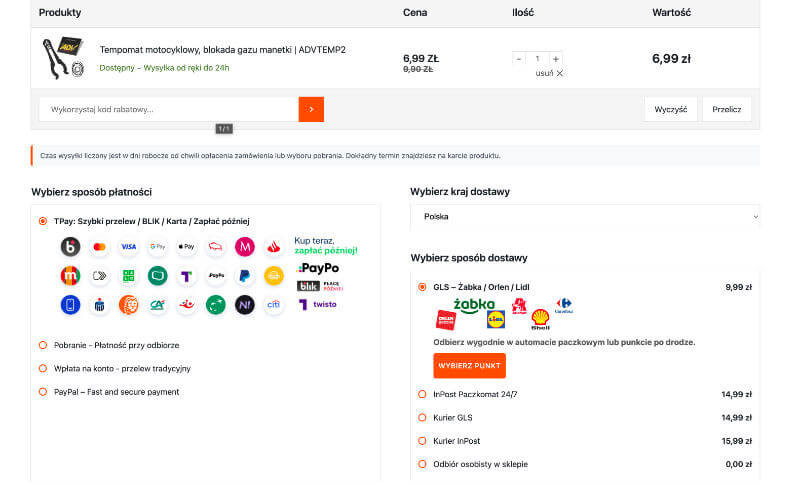The height and width of the screenshot is (485, 800).
Task: Pick the Apple Pay icon
Action: pyautogui.click(x=187, y=247)
